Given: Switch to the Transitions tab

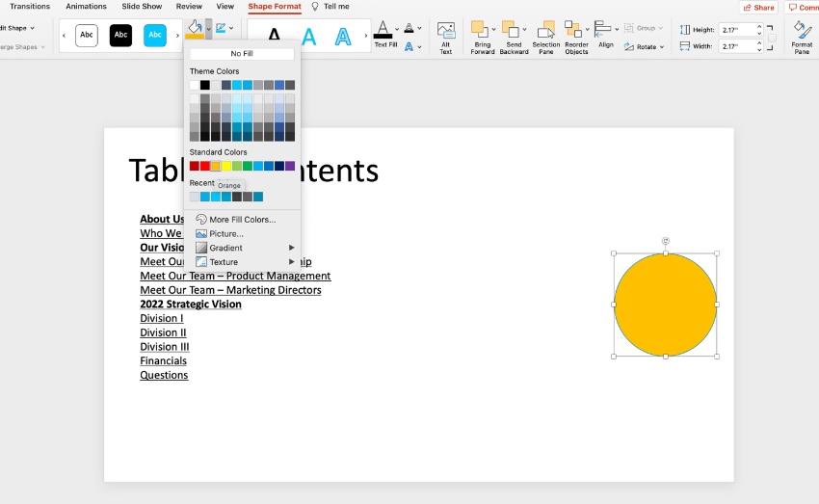Looking at the screenshot, I should point(30,7).
